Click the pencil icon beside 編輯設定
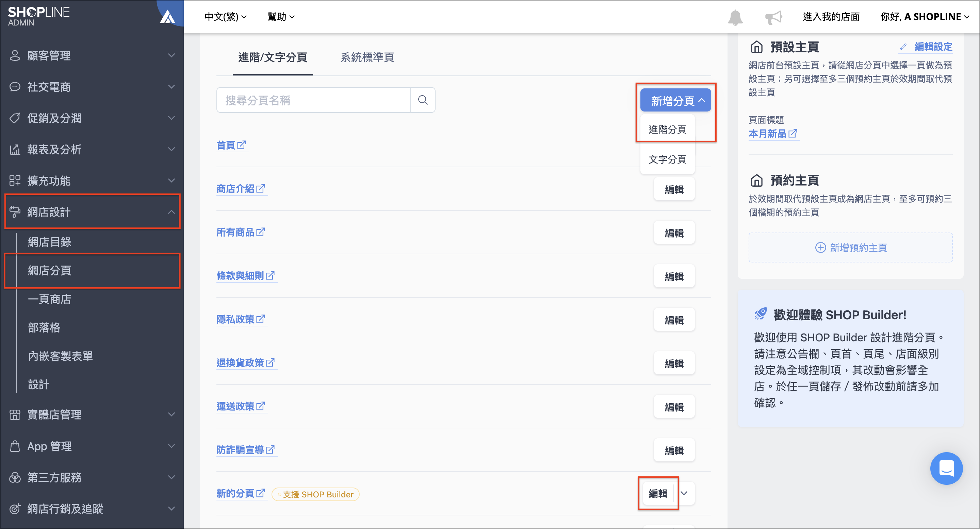980x529 pixels. click(x=903, y=47)
